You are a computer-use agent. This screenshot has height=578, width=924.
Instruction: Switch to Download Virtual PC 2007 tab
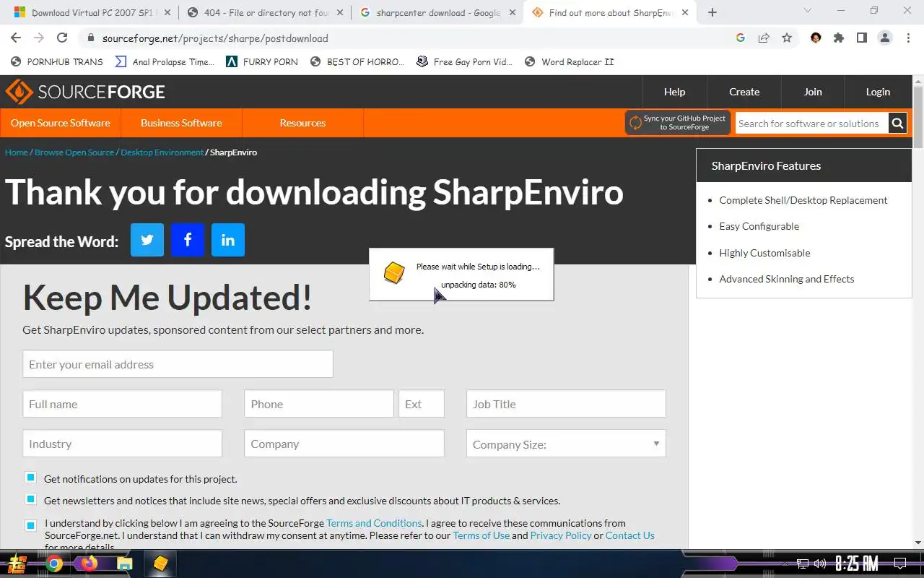[92, 12]
